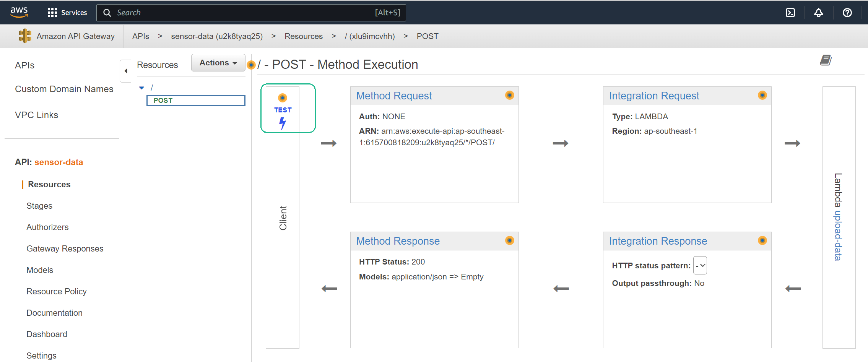The image size is (868, 362).
Task: Click the orange hint dot in Integration Request
Action: click(x=762, y=95)
